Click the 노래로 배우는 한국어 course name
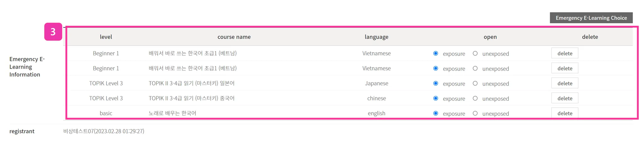 (x=172, y=113)
